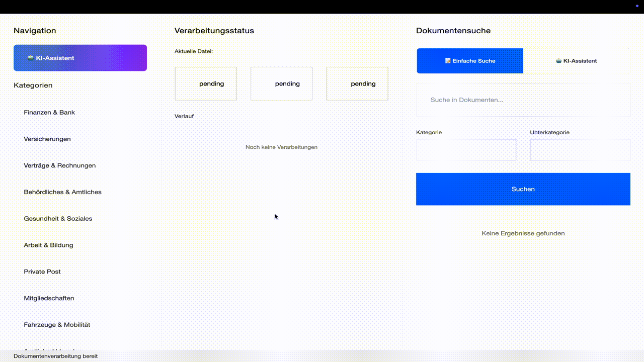
Task: Click the leftmost pending status box
Action: tap(206, 84)
